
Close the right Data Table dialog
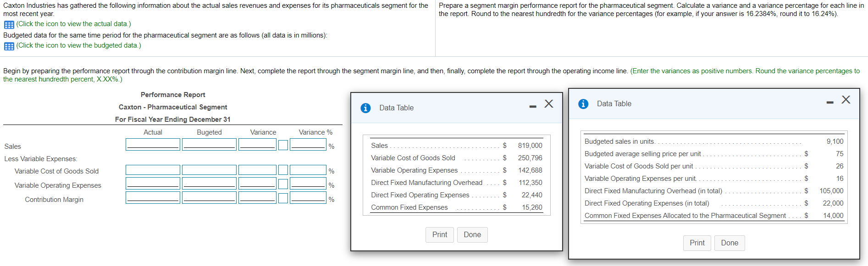tap(846, 99)
